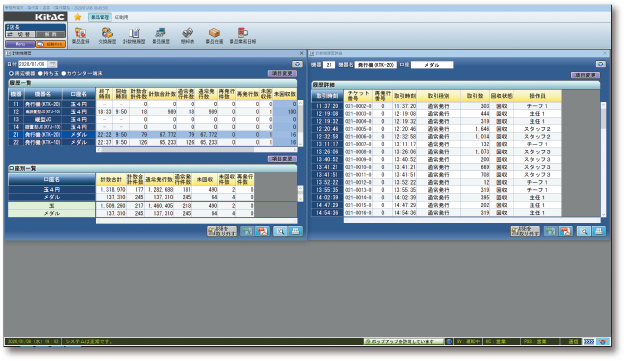Click vertical scrollbar of 口座別一覧 table

pos(300,193)
